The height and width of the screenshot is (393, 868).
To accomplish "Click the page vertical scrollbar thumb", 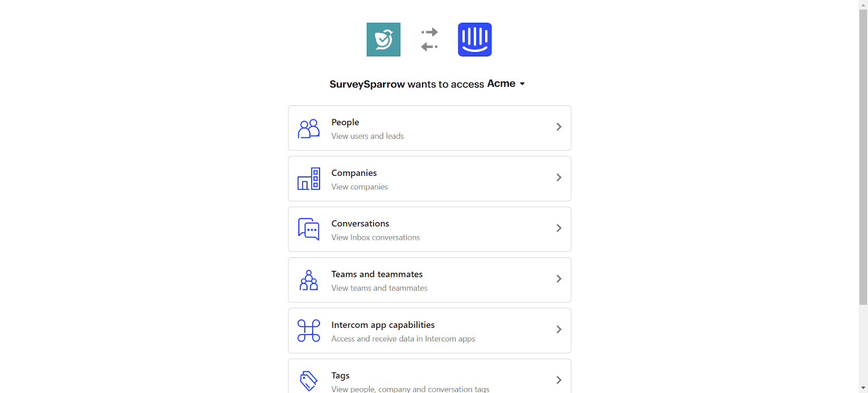I will [863, 157].
